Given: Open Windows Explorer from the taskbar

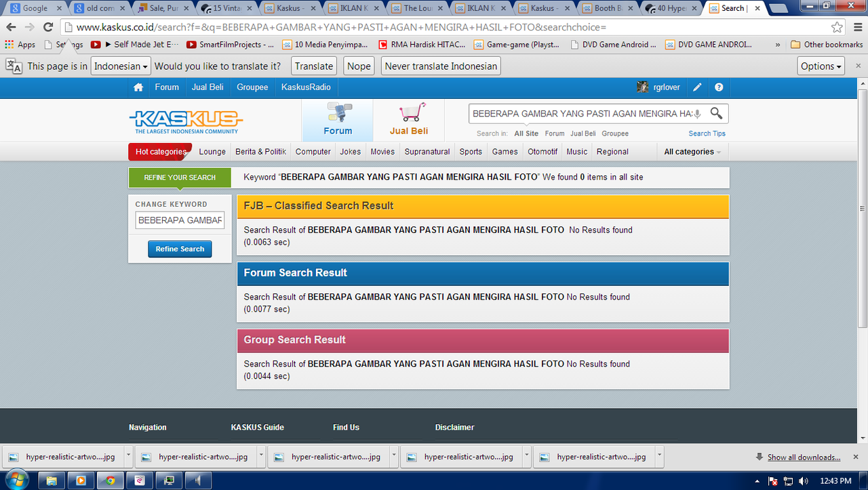Looking at the screenshot, I should [x=51, y=481].
